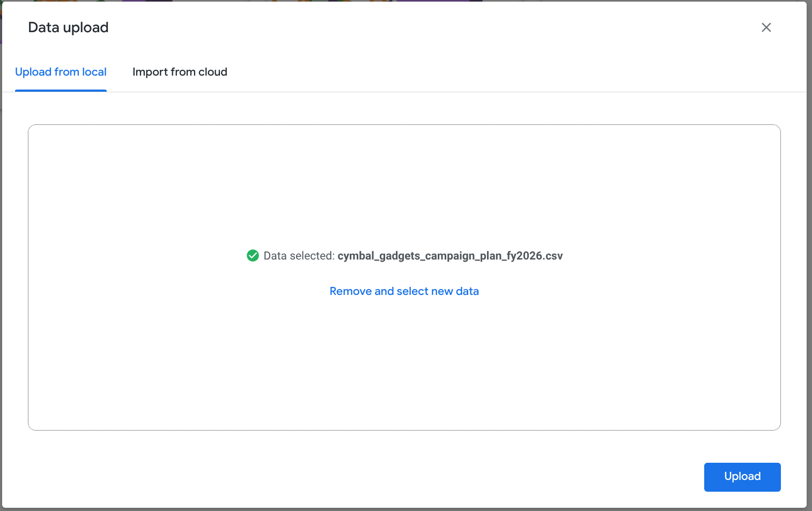Click the checkmark beside the selected data
Screen dimensions: 812x511
[253, 256]
